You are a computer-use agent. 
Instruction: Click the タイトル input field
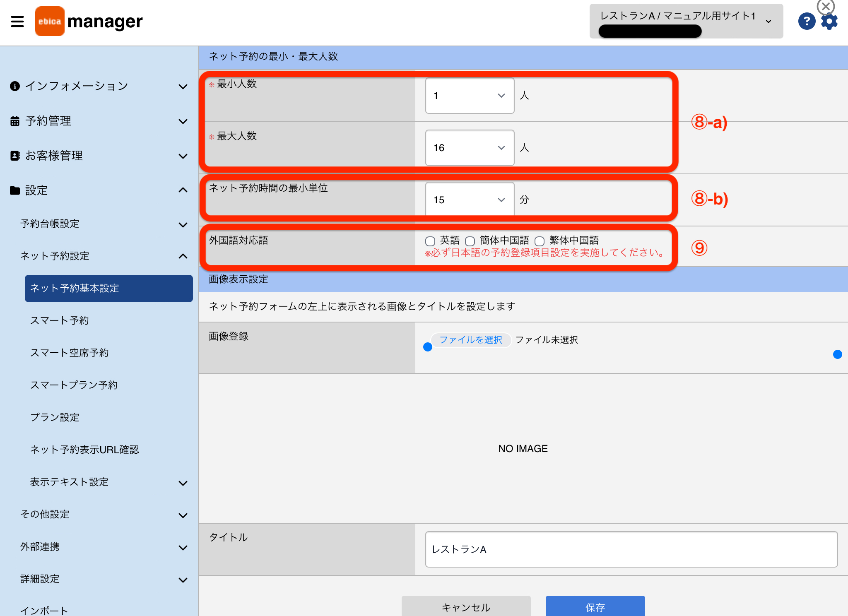pos(631,549)
